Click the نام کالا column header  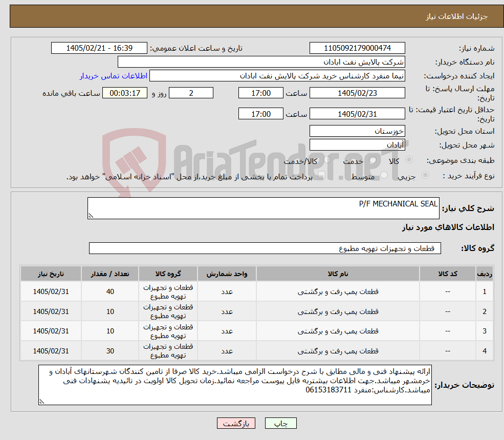(338, 274)
